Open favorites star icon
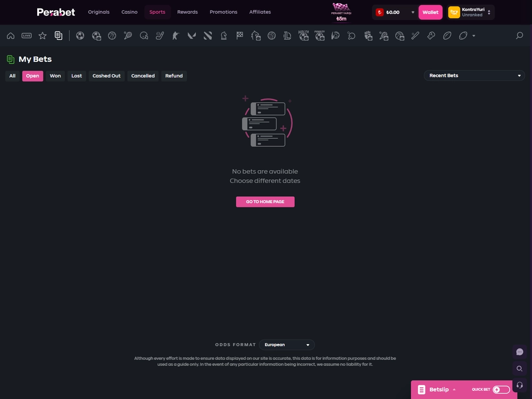Image resolution: width=532 pixels, height=399 pixels. pyautogui.click(x=43, y=36)
